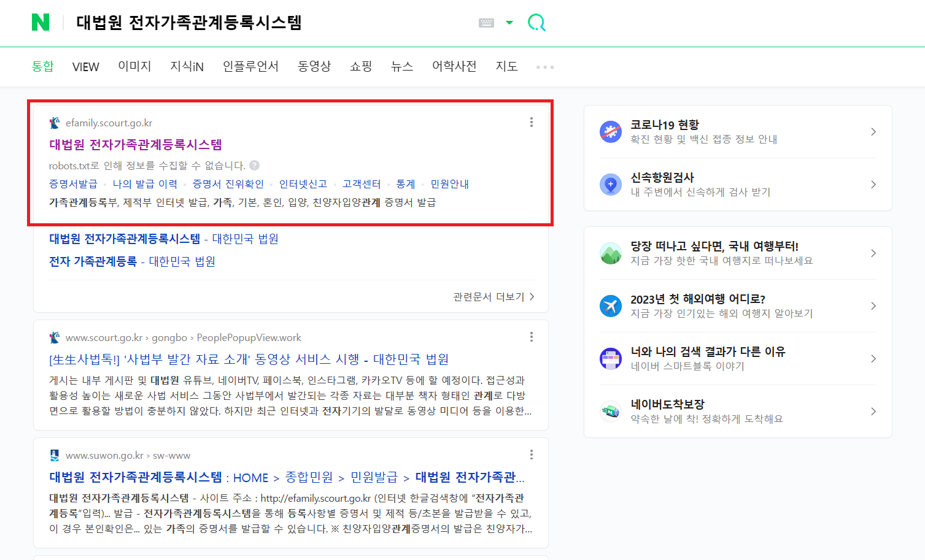Open the 生生사법톡 동영상 서비스 시행 link
925x560 pixels.
tap(249, 359)
